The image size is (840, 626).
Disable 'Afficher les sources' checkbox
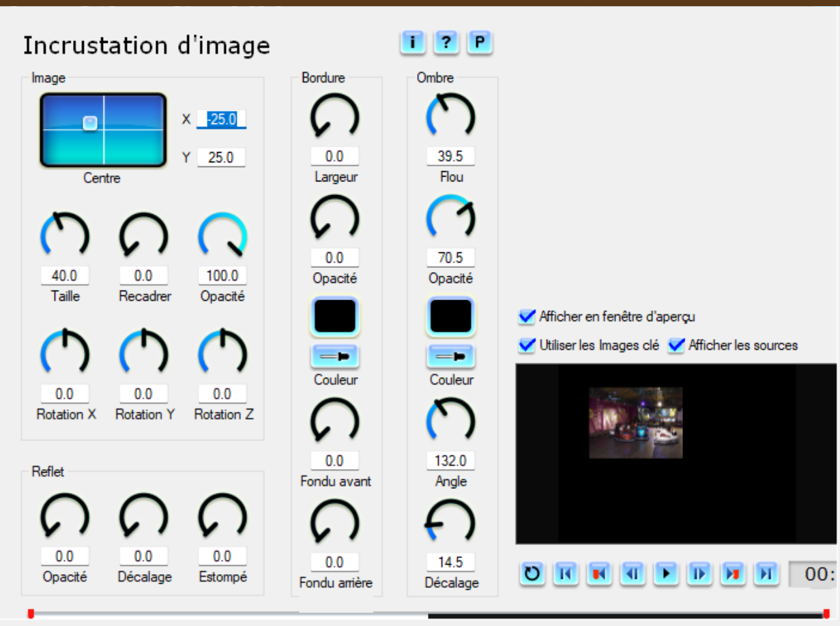[x=676, y=345]
